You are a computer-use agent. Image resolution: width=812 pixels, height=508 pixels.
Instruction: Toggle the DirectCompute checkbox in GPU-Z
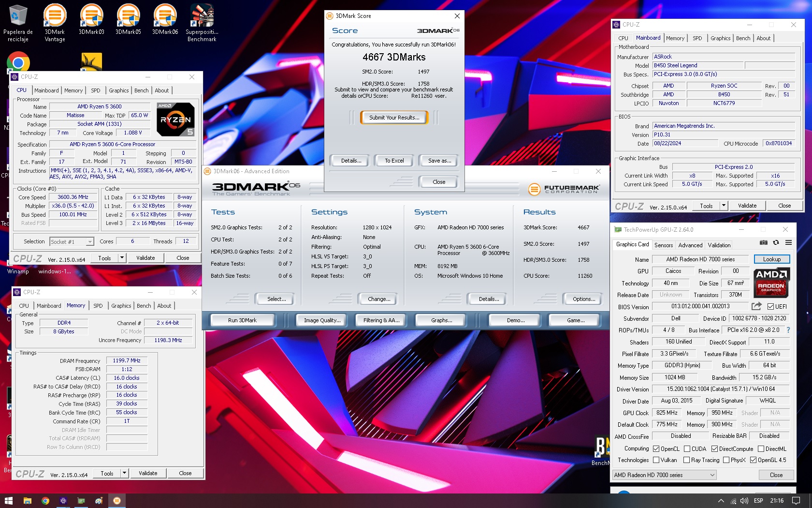tap(714, 448)
